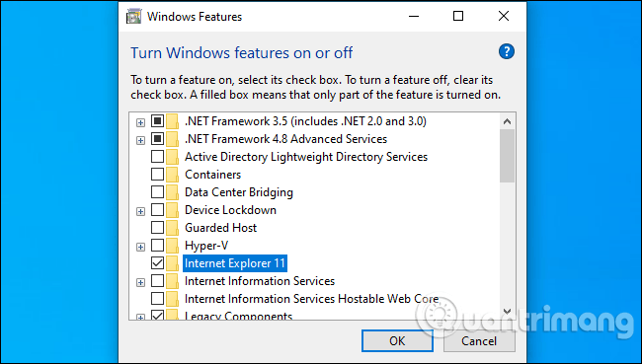642x364 pixels.
Task: Enable the Device Lockdown checkbox
Action: [x=158, y=210]
